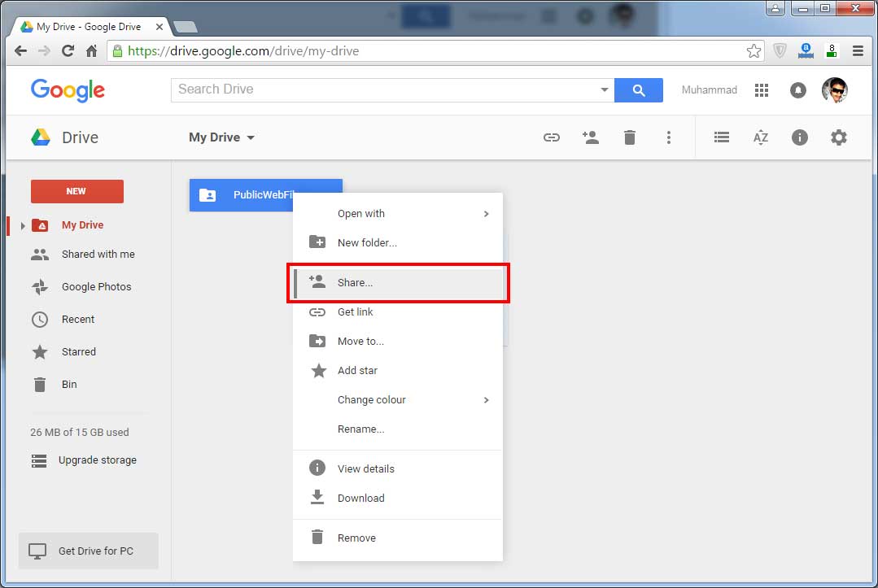Image resolution: width=878 pixels, height=588 pixels.
Task: Open Drive settings gear icon
Action: [839, 137]
